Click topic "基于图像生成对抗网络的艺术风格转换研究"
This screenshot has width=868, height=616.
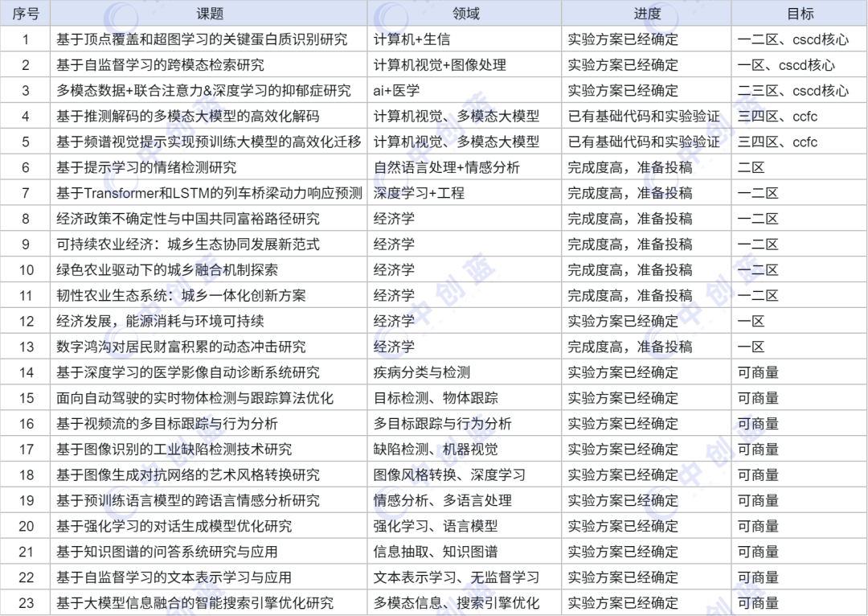pyautogui.click(x=188, y=474)
